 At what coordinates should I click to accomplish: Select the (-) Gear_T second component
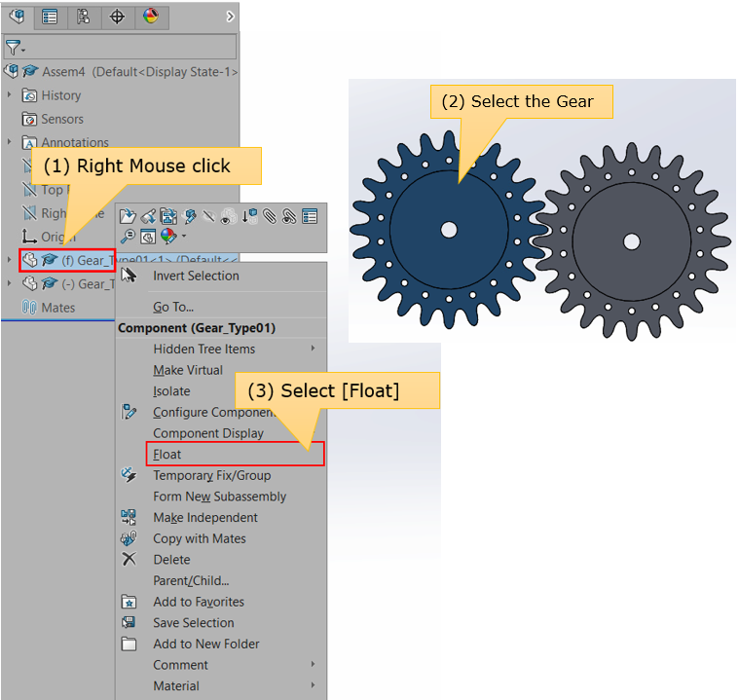[x=68, y=283]
